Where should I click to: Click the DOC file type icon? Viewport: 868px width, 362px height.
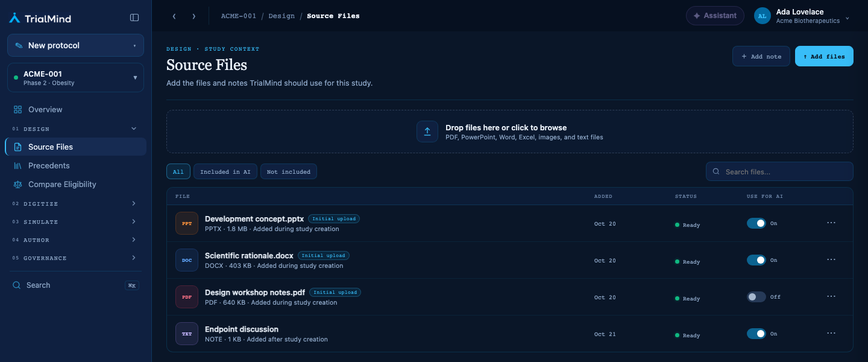(x=187, y=261)
